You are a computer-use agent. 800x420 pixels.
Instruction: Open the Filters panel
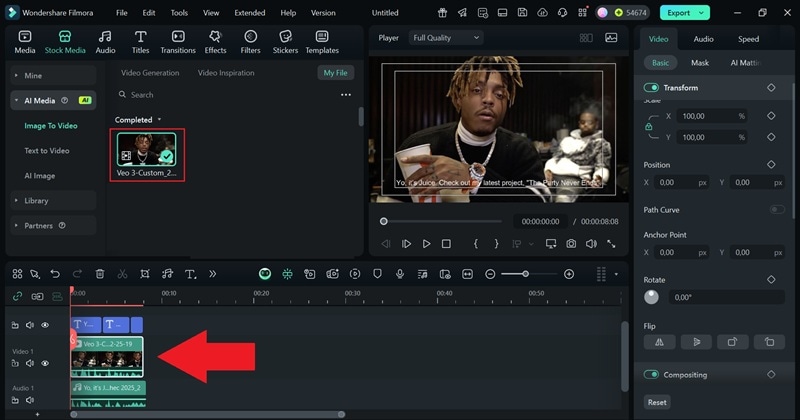(x=250, y=42)
